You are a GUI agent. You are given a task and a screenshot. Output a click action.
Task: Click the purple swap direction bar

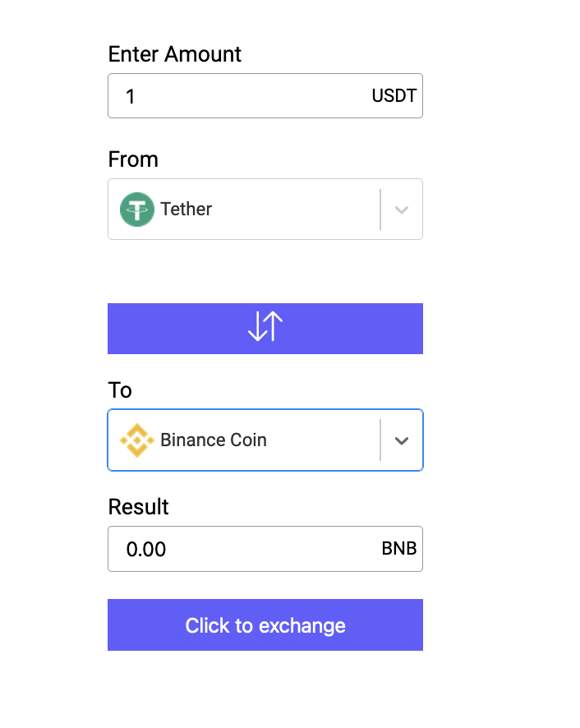click(x=265, y=329)
